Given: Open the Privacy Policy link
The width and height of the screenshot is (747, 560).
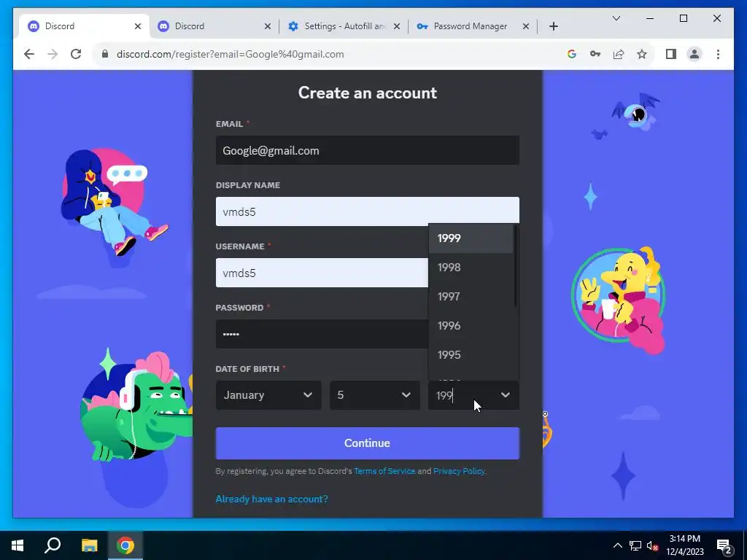Looking at the screenshot, I should [459, 471].
